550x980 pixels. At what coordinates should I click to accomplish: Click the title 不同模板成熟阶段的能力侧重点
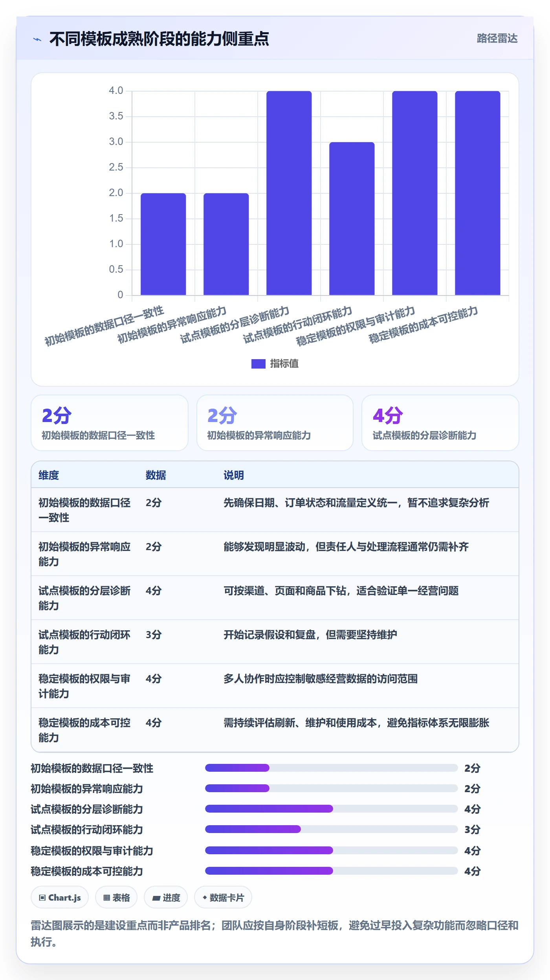tap(159, 39)
